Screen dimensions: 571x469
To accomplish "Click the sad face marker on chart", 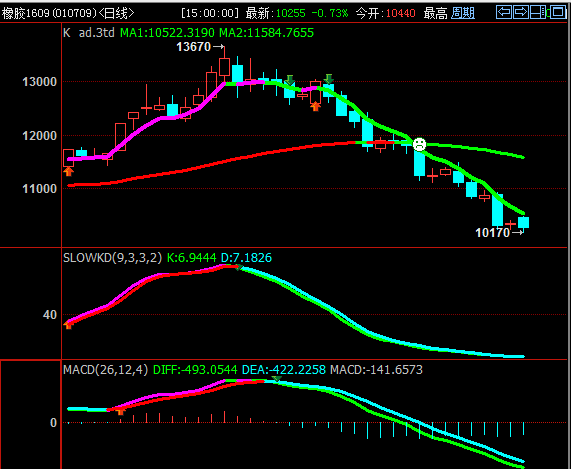I will point(420,144).
